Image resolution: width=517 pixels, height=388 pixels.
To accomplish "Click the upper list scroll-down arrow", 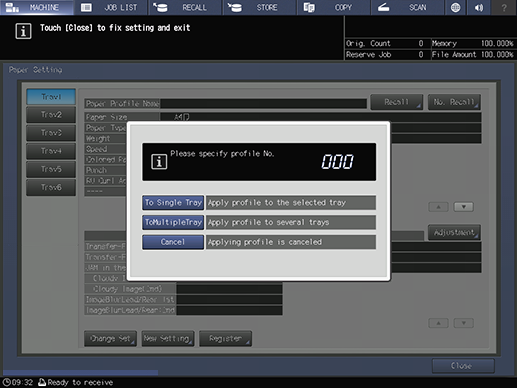I will [464, 207].
